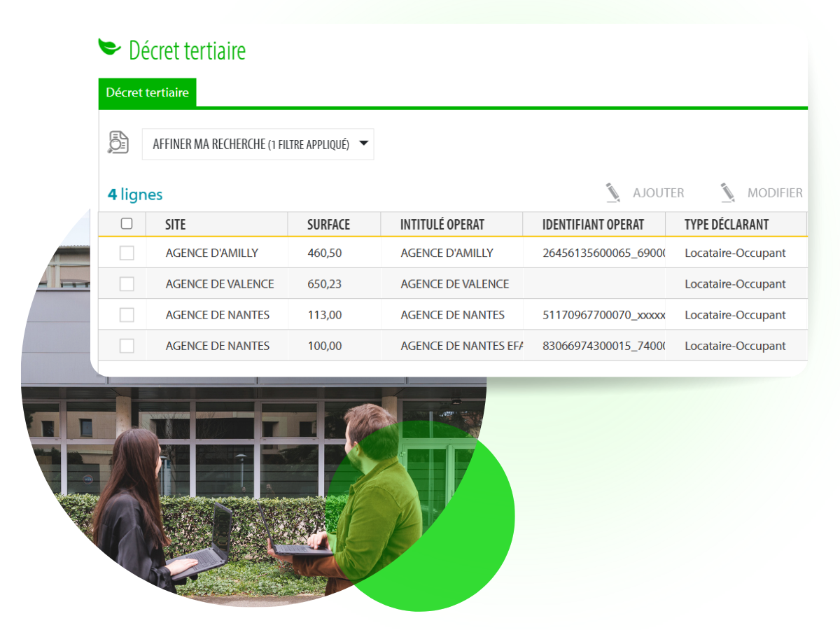
Task: Select the Décret tertiaire tab
Action: tap(147, 92)
